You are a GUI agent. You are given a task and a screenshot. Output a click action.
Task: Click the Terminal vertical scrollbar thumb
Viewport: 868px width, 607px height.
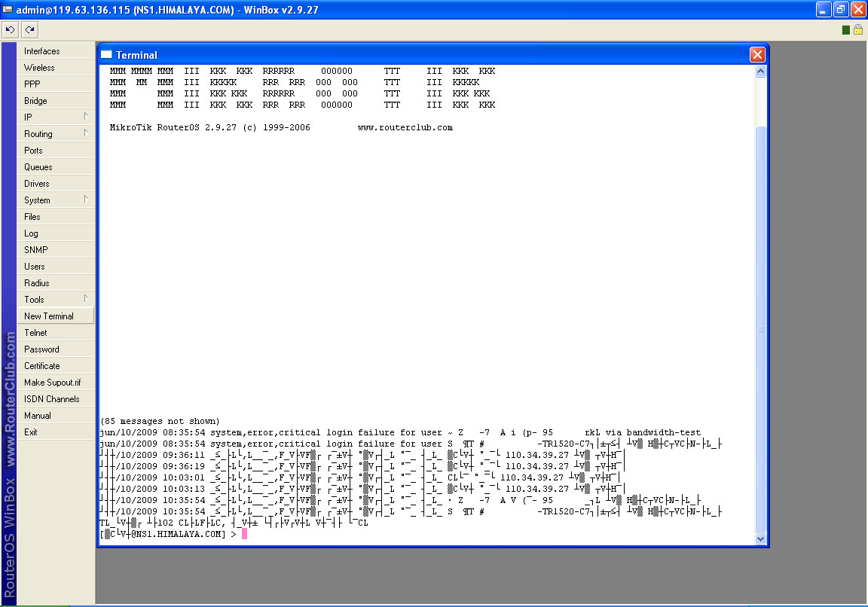pos(760,328)
